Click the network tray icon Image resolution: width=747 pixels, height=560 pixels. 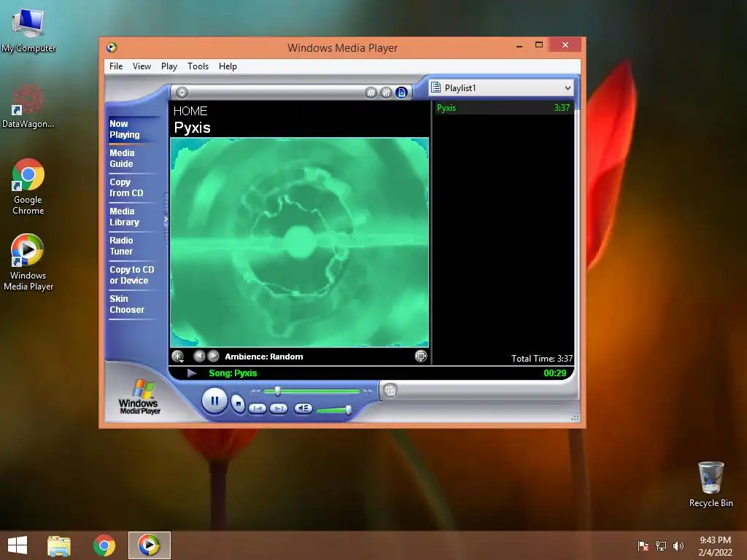661,545
